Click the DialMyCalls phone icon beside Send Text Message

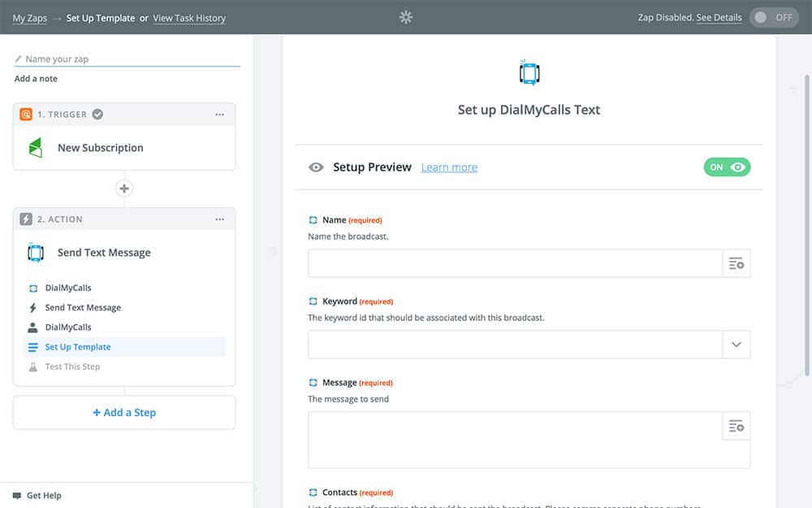pyautogui.click(x=35, y=253)
